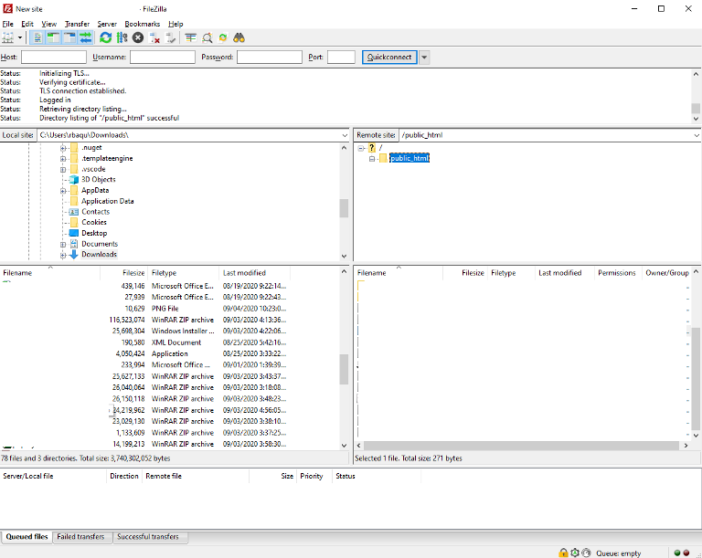The width and height of the screenshot is (702, 558).
Task: Reconnect to the last used server
Action: coord(171,38)
